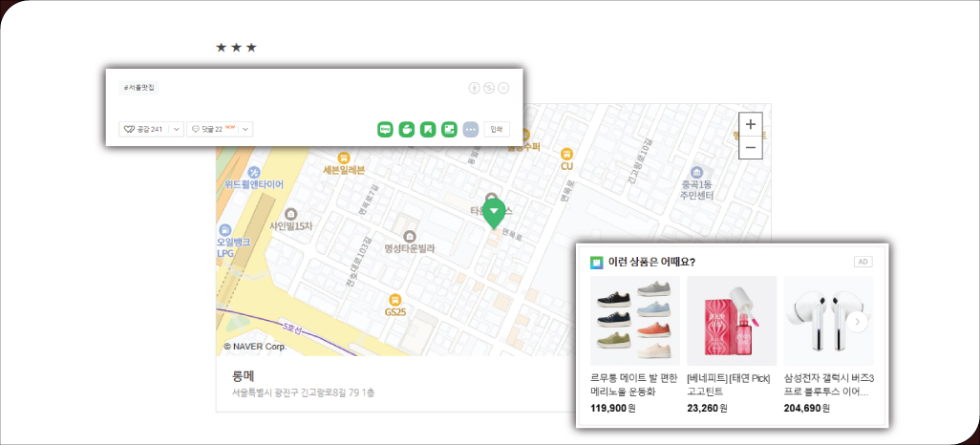Click the 인쇄 print button
Image resolution: width=980 pixels, height=445 pixels.
(x=497, y=129)
